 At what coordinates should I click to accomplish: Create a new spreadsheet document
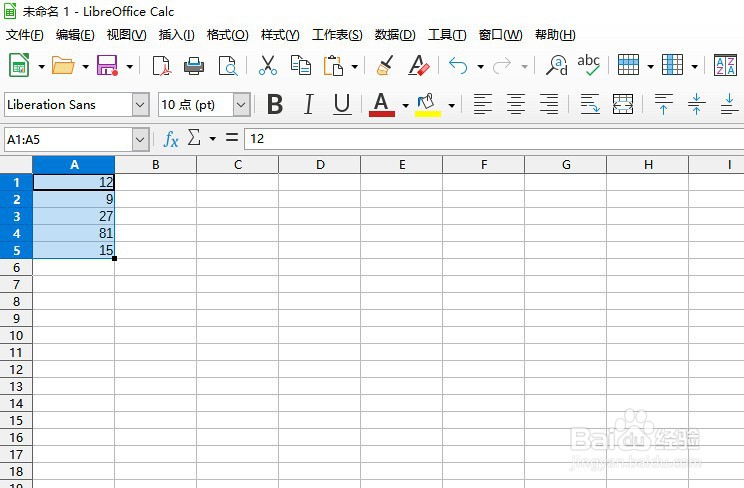19,66
